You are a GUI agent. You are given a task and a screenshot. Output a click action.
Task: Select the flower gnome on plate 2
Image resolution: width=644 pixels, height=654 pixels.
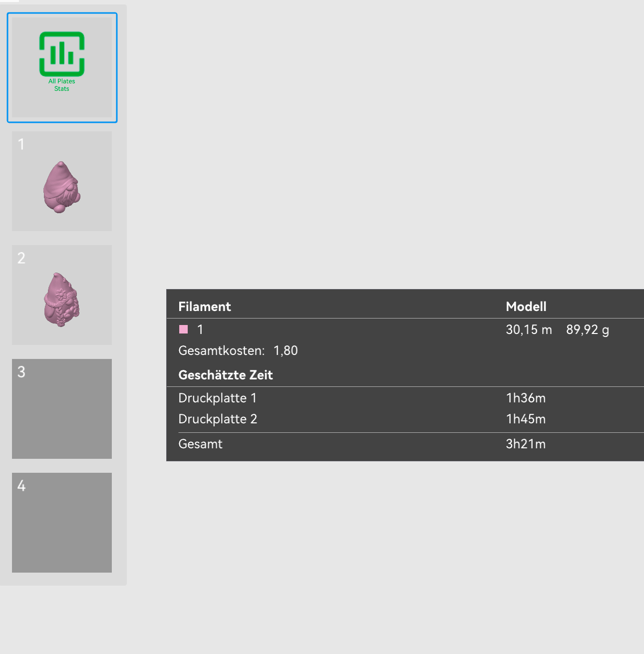(x=61, y=300)
